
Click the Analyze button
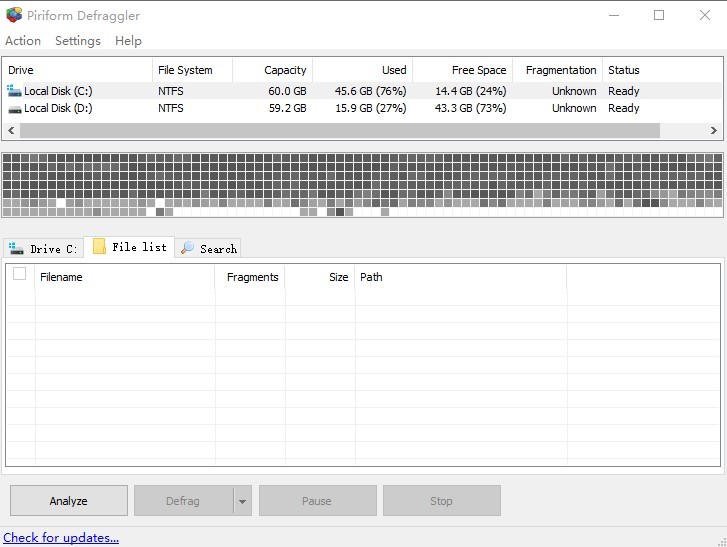69,501
